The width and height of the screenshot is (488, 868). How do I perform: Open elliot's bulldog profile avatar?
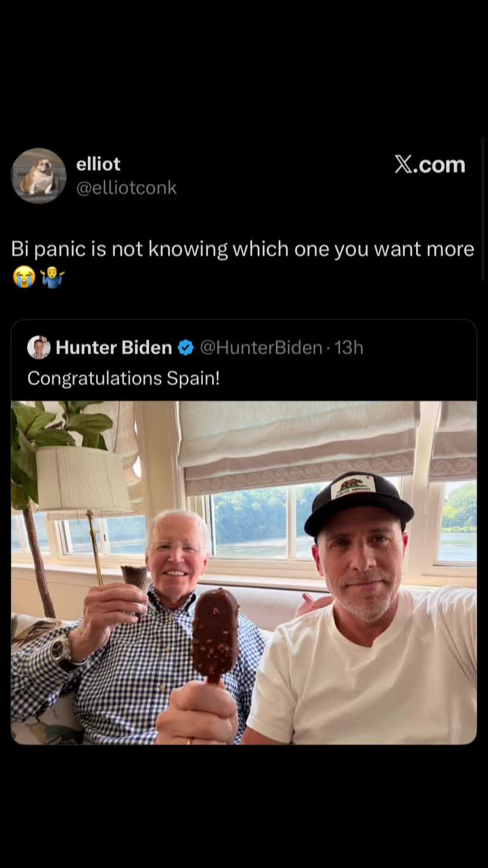(38, 176)
